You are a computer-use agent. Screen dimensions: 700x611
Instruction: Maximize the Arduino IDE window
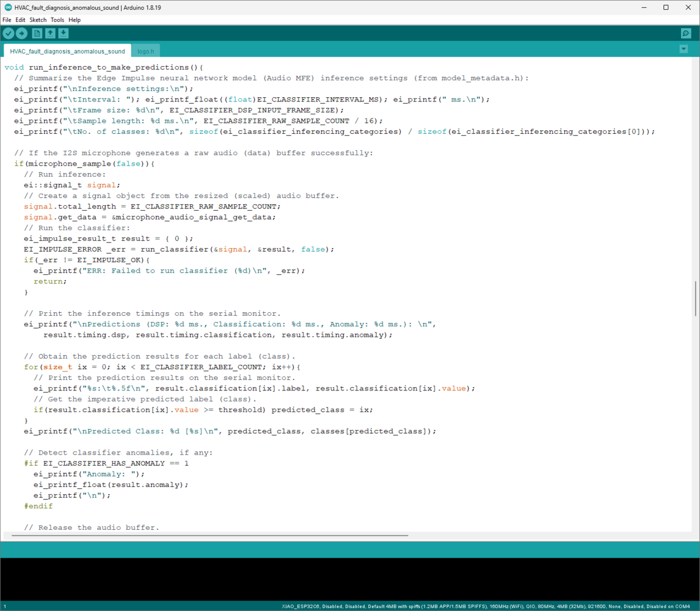(x=666, y=7)
